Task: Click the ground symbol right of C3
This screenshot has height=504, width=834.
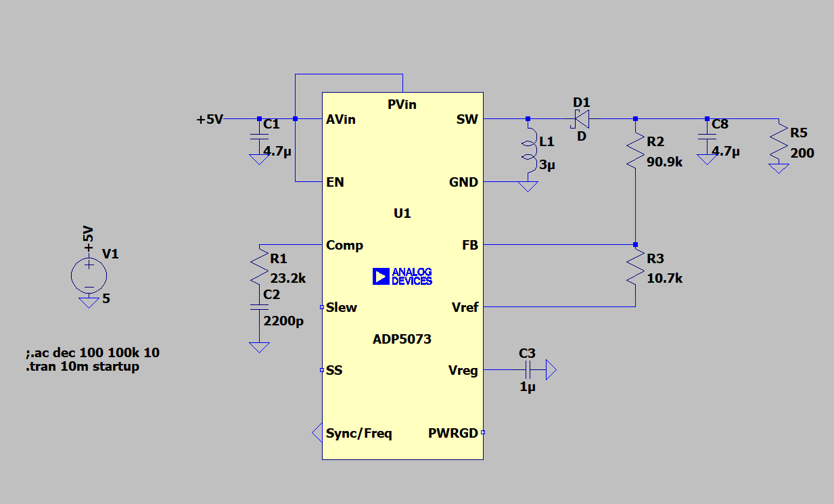Action: pyautogui.click(x=551, y=370)
